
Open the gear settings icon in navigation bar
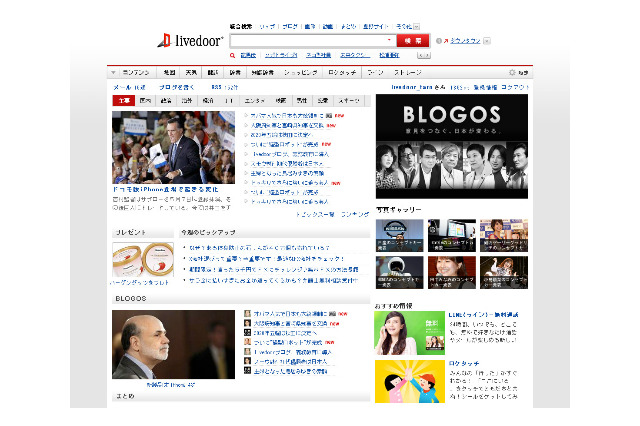512,72
